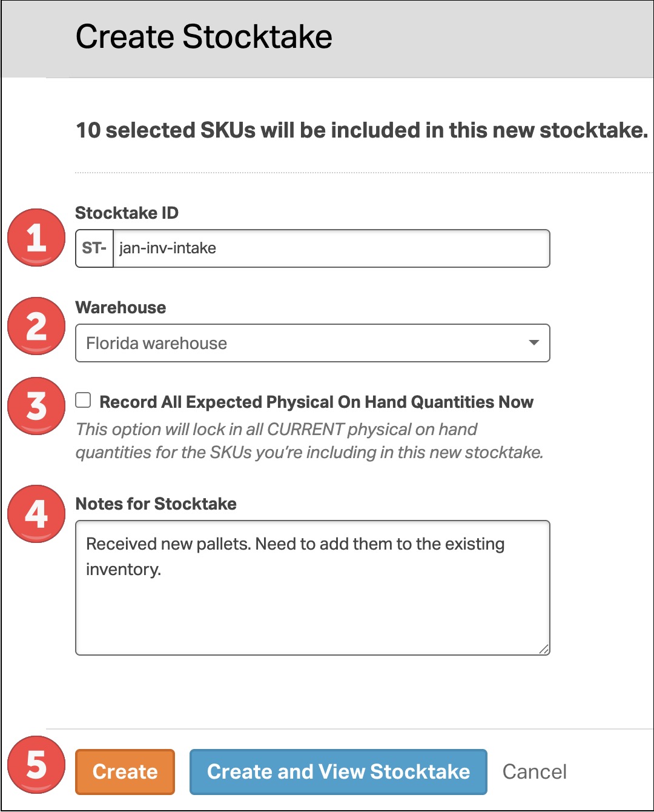
Task: Click the red step 5 badge
Action: click(36, 765)
